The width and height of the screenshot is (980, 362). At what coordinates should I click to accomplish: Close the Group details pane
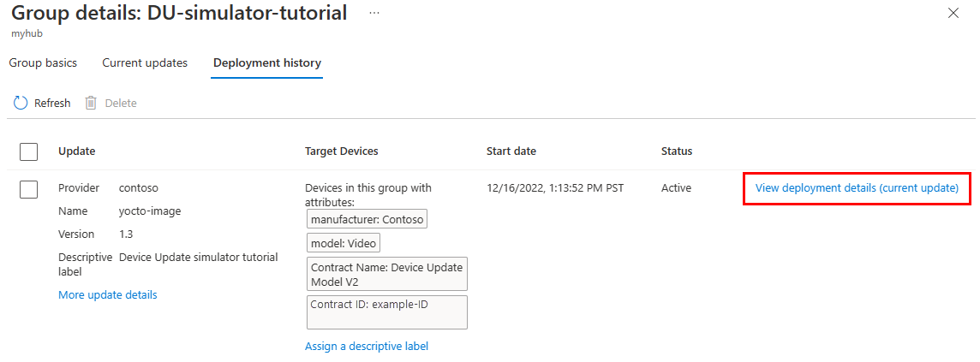(x=953, y=13)
